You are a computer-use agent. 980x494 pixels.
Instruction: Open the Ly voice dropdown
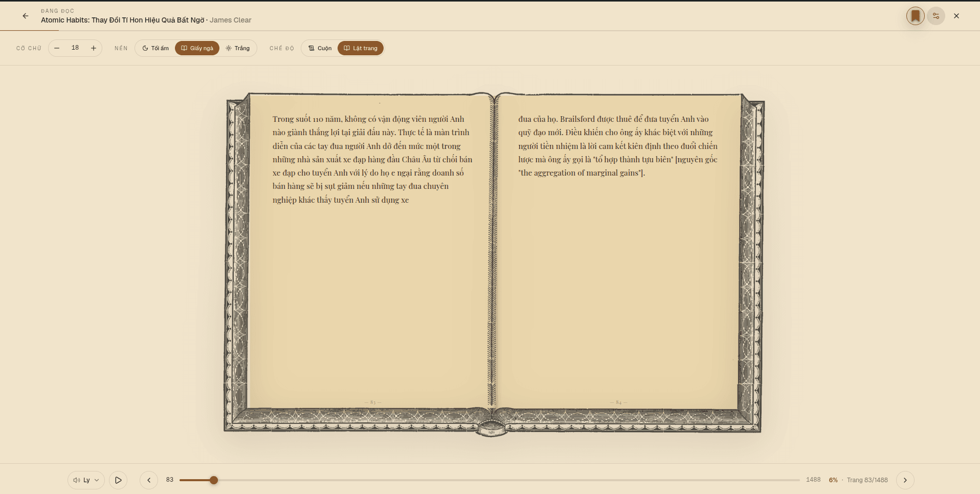(86, 480)
